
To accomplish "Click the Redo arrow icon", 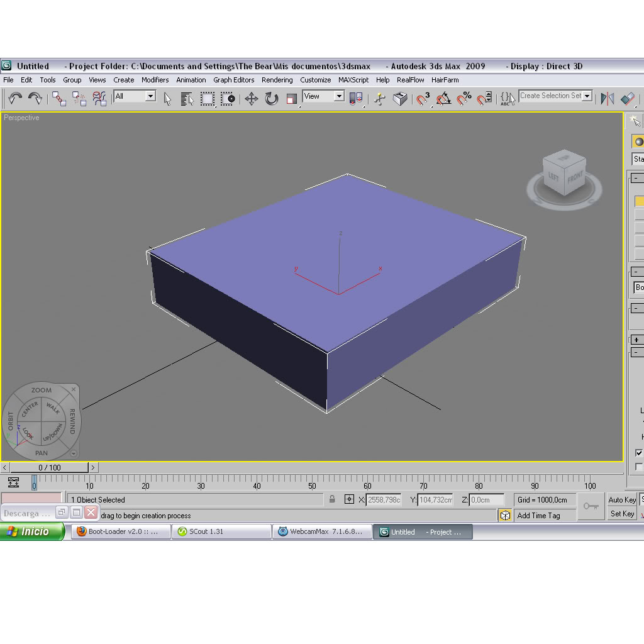I will pos(35,99).
